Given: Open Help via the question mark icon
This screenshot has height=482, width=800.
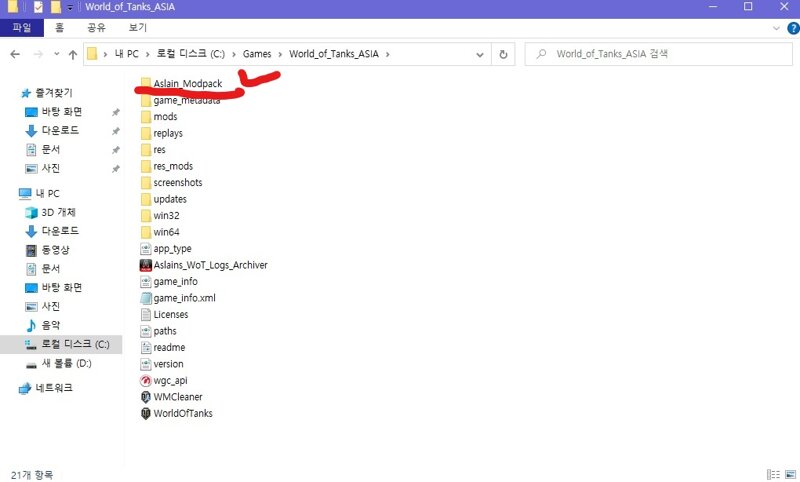Looking at the screenshot, I should tap(793, 28).
